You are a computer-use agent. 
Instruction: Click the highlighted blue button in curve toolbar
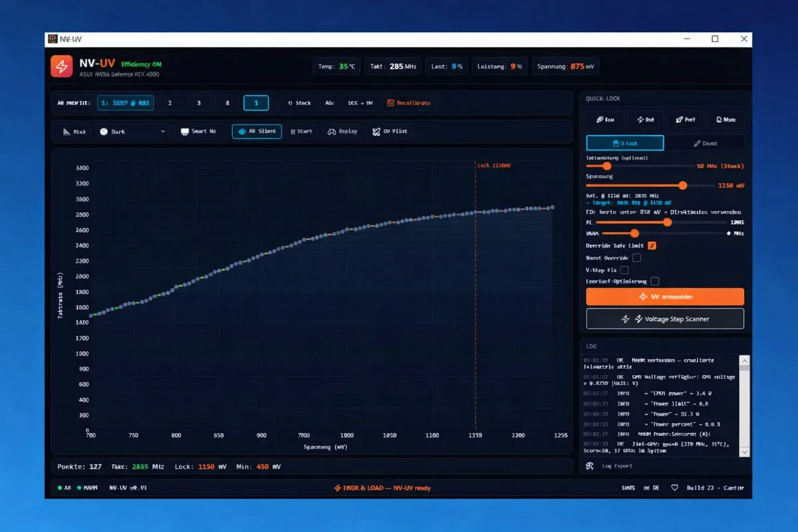point(257,132)
